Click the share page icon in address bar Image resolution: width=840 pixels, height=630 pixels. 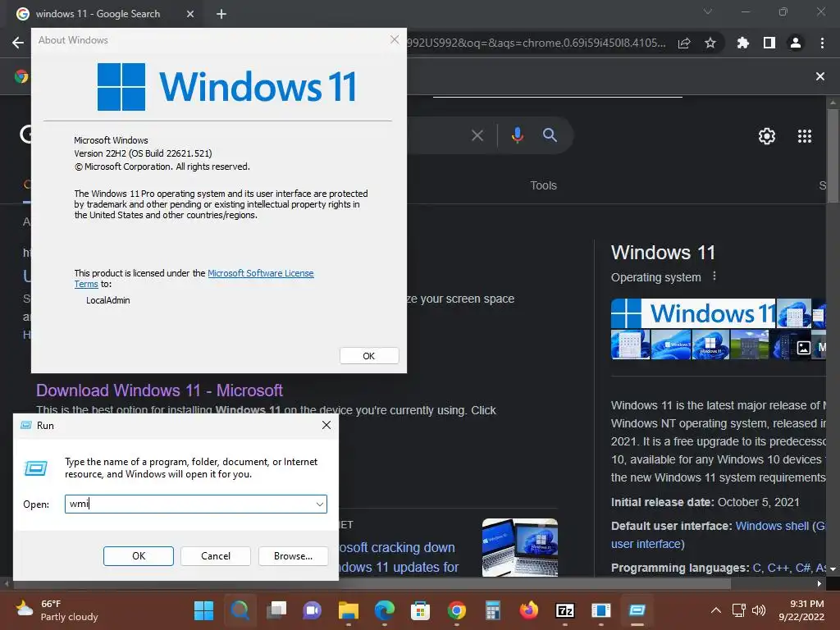[x=684, y=43]
